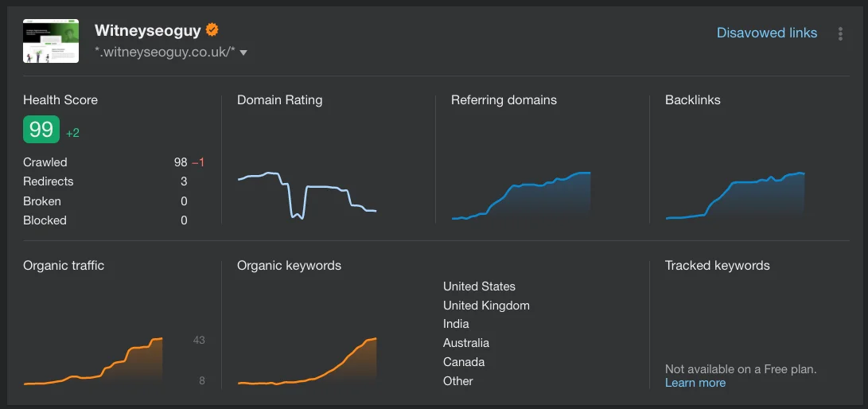Click the green Health Score 99 badge
The image size is (868, 409).
(41, 130)
